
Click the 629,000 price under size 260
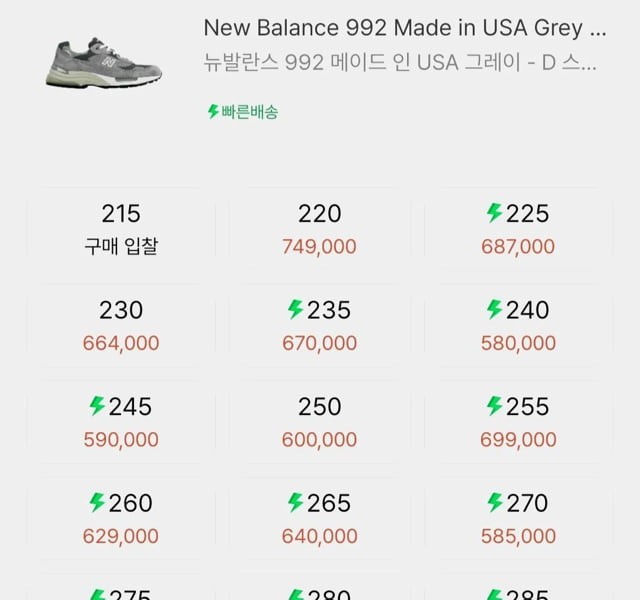point(121,536)
